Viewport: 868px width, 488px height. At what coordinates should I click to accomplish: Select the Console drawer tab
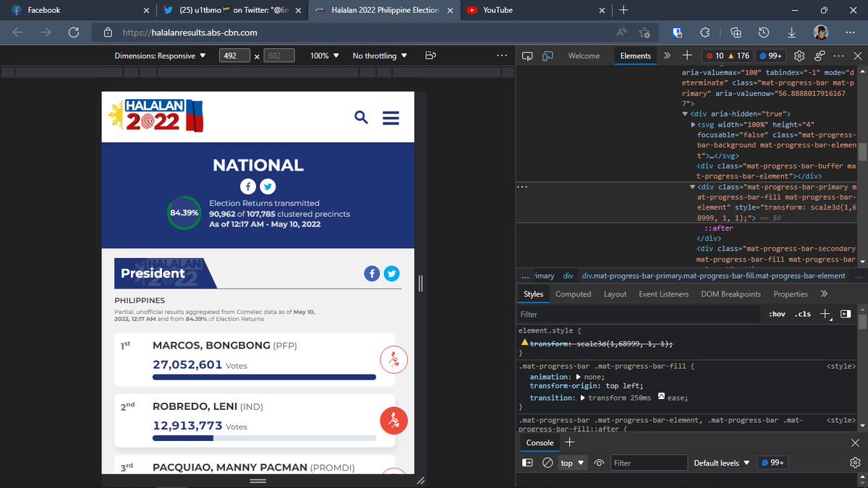click(540, 443)
